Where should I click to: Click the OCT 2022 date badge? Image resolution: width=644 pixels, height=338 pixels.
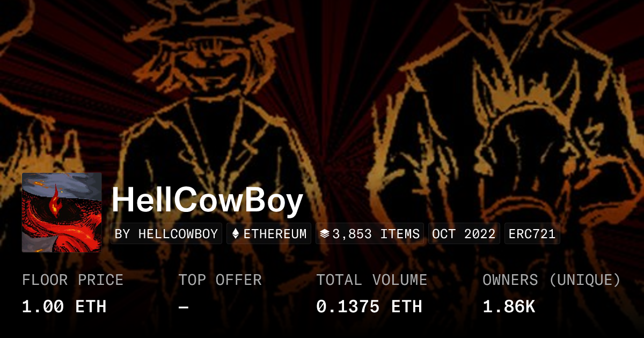tap(464, 234)
